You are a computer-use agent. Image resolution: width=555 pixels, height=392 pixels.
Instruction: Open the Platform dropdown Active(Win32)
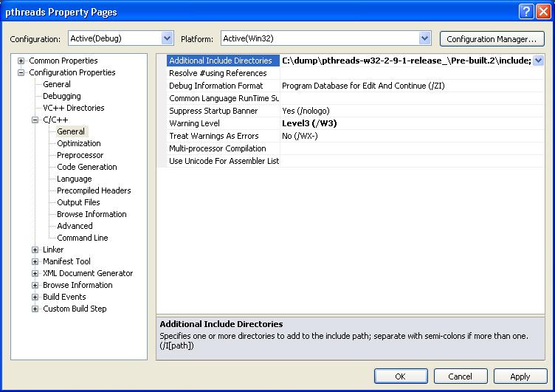point(424,38)
